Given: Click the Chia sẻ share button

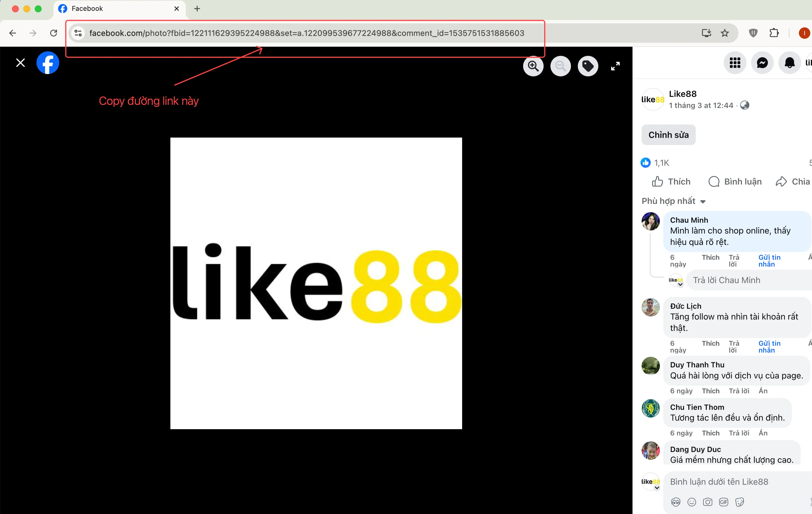Looking at the screenshot, I should 793,182.
